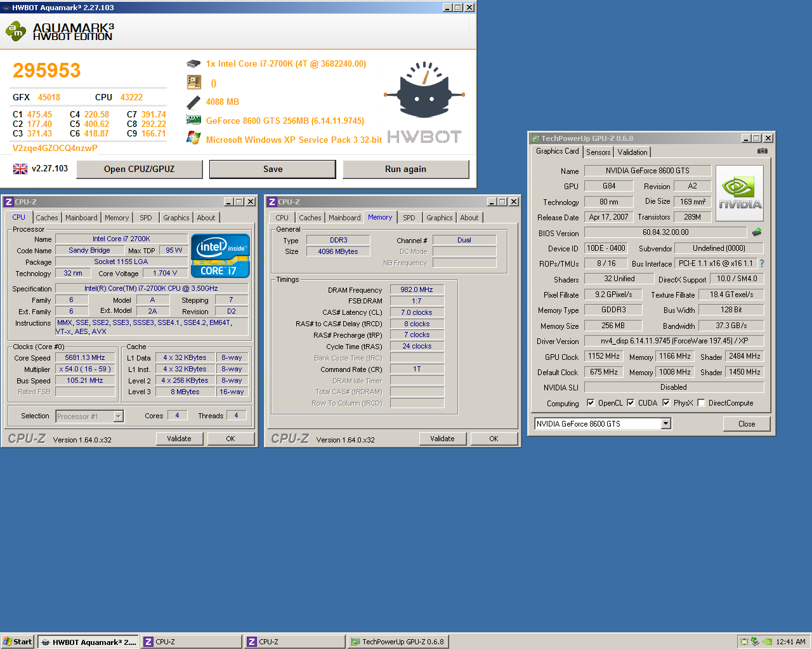
Task: Click the Memory Type GDDR3 field
Action: tap(613, 310)
